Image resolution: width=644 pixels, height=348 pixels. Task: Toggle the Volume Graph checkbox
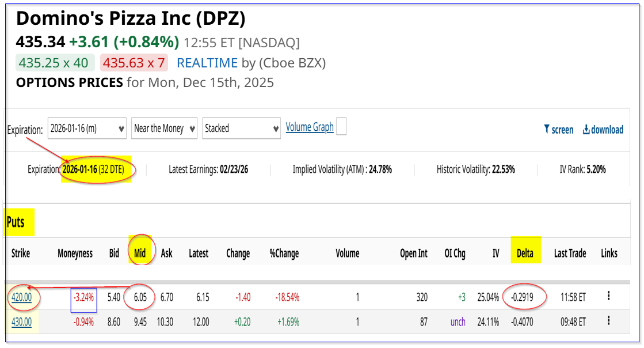[341, 127]
